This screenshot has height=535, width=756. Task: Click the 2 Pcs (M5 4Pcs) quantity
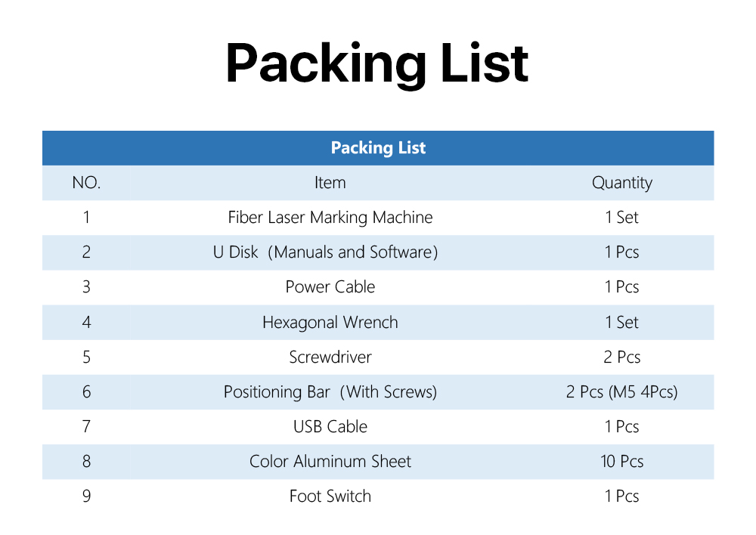622,392
